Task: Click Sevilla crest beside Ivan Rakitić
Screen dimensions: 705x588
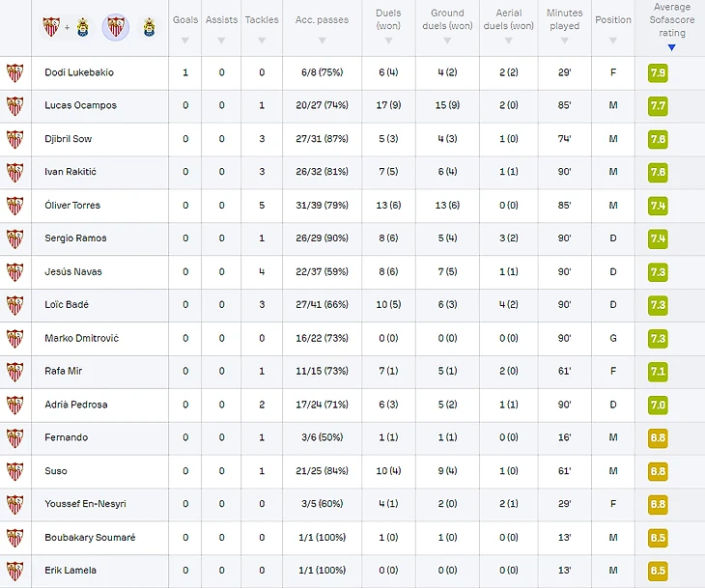Action: coord(14,172)
